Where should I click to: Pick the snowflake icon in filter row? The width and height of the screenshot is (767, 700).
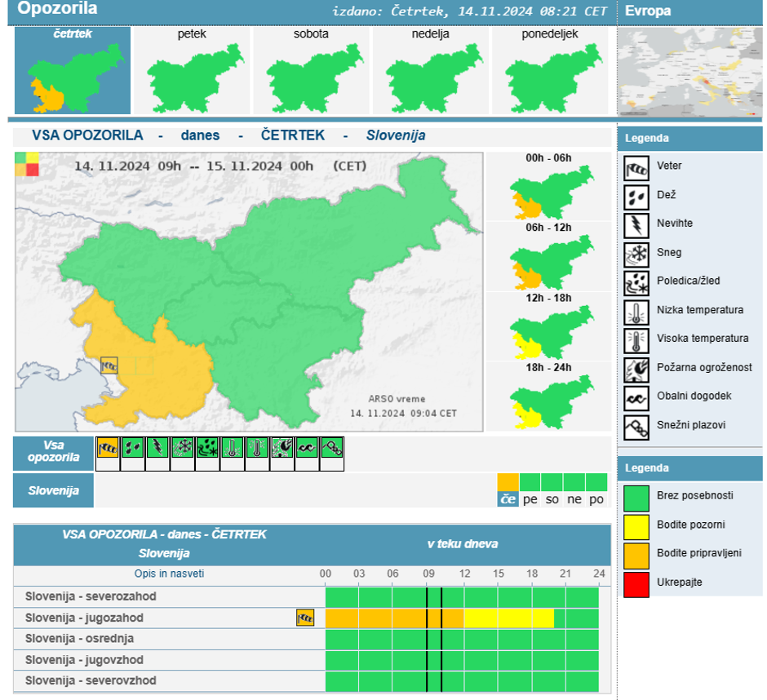(183, 448)
